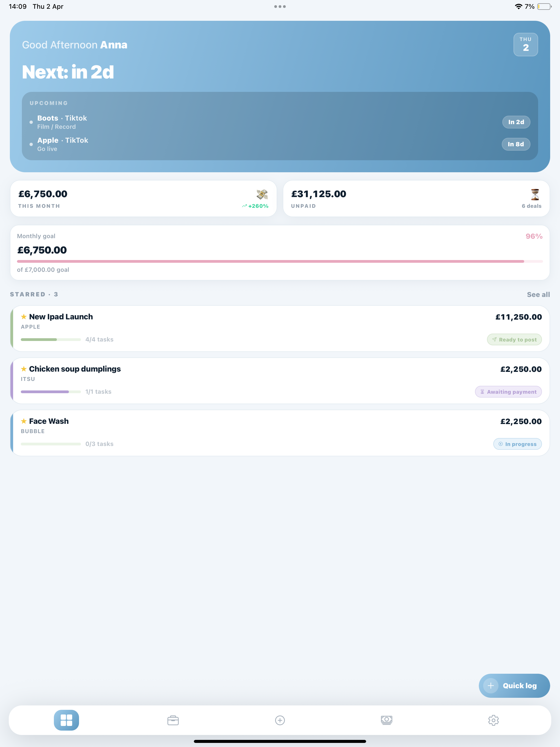Tap the battery indicator icon
The image size is (560, 747).
pyautogui.click(x=544, y=6)
